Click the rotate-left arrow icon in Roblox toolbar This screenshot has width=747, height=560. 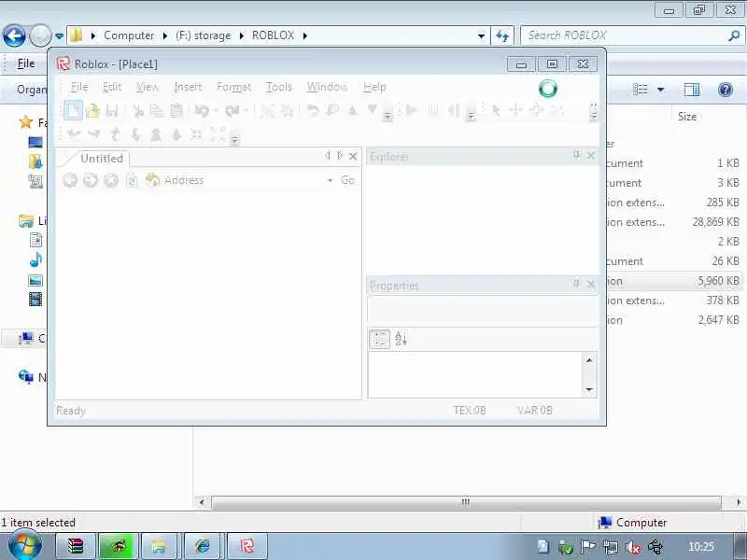tap(313, 110)
